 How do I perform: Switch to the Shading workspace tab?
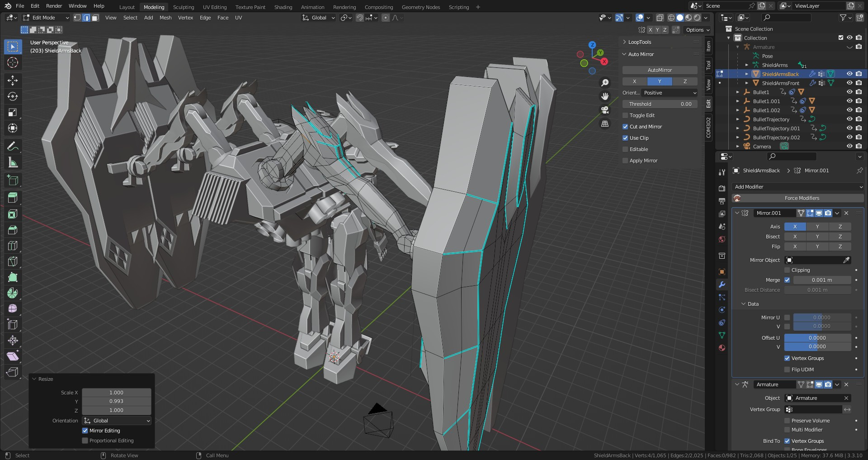coord(283,7)
